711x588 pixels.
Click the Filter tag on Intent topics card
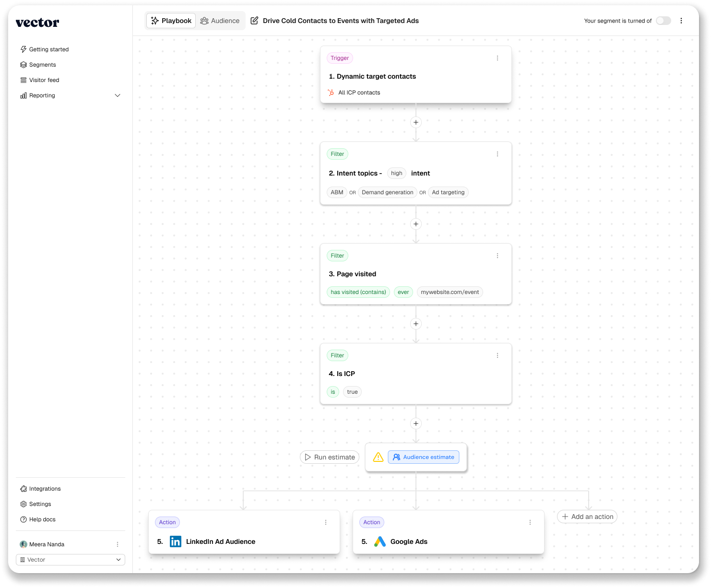coord(337,154)
